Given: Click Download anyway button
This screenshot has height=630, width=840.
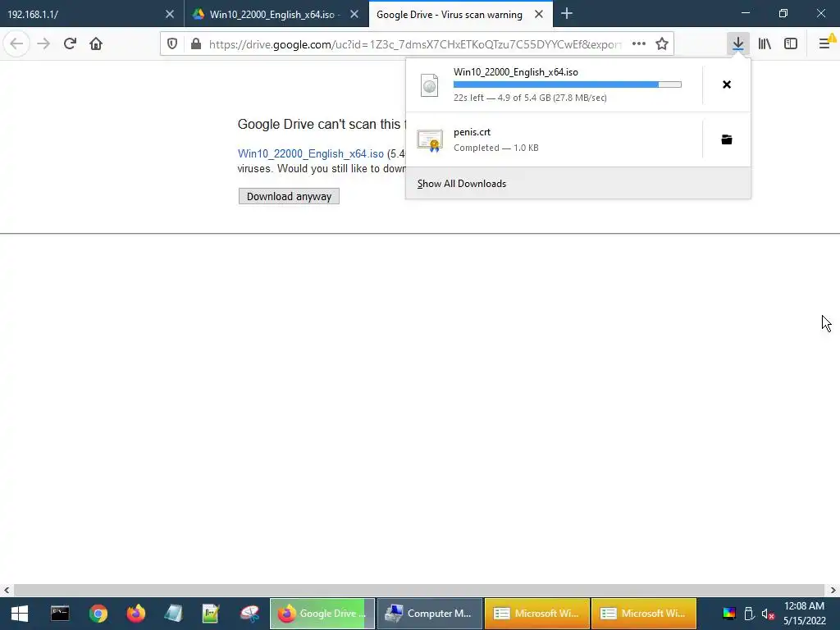Looking at the screenshot, I should click(289, 197).
